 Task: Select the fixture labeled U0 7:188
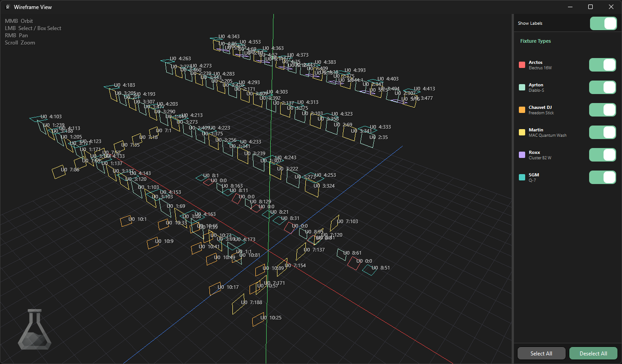pos(238,304)
